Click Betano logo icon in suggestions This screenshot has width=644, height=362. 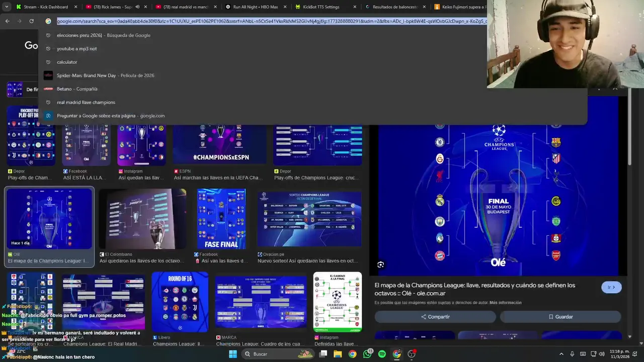[48, 89]
